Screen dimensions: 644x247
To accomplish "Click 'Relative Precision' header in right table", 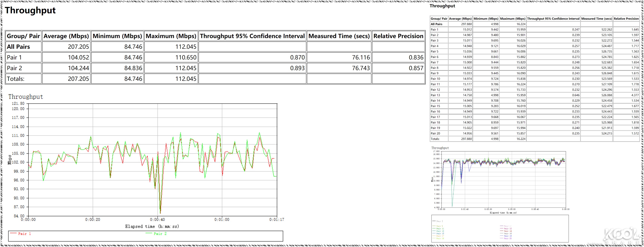I will pyautogui.click(x=626, y=19).
